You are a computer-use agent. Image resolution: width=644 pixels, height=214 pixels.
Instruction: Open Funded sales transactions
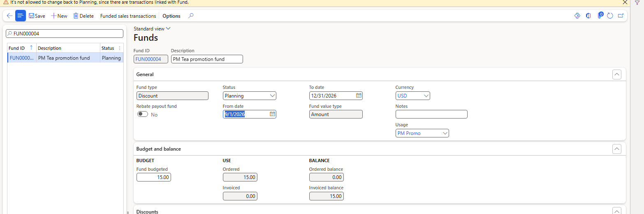coord(128,16)
